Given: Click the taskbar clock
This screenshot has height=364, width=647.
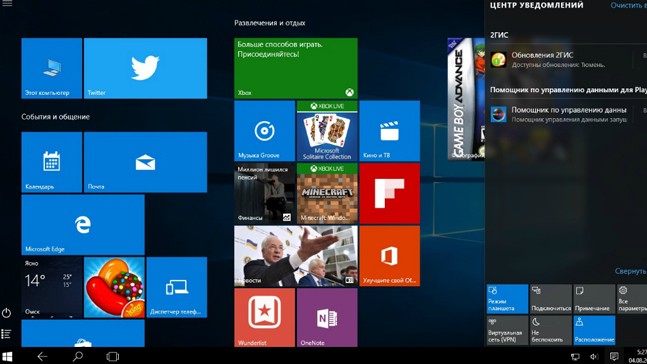Looking at the screenshot, I should coord(638,357).
